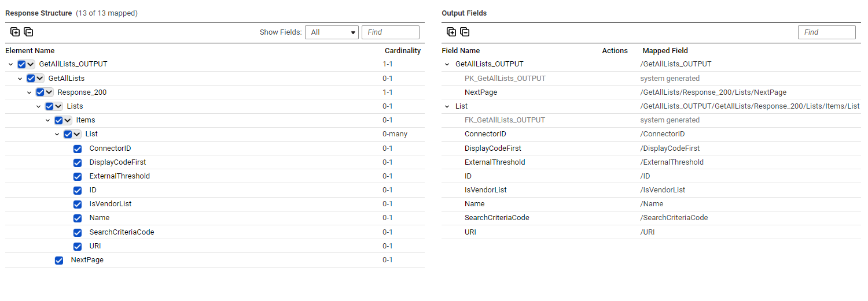Open checkbox dropdown for GetAllLists_OUTPUT element

(x=31, y=64)
